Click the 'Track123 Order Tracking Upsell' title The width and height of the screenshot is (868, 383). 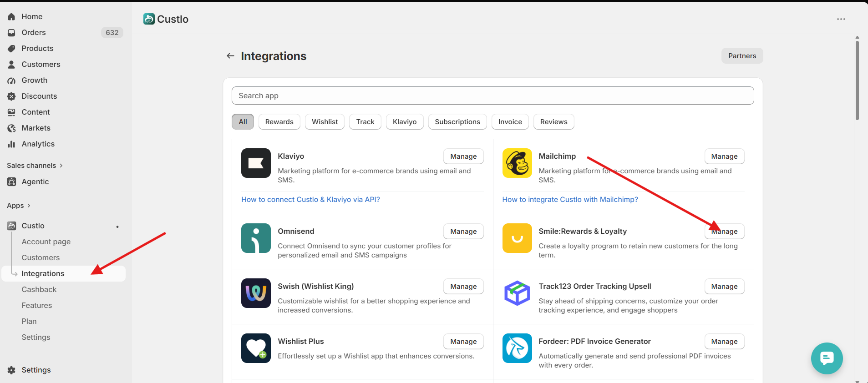click(595, 287)
